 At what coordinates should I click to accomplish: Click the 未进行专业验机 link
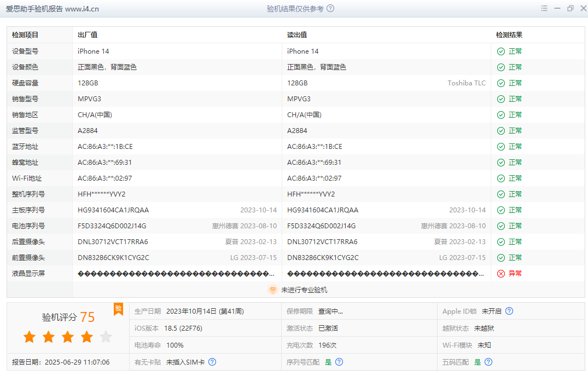[x=304, y=290]
